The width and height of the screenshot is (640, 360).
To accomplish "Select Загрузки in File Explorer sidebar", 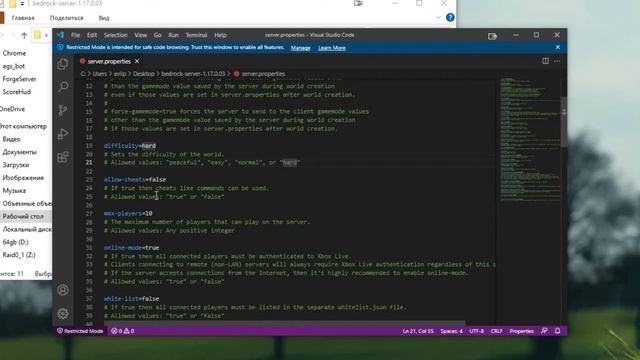I will tap(16, 165).
